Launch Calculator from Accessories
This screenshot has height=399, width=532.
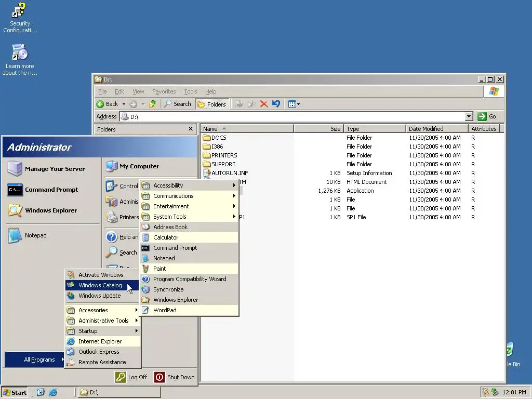pyautogui.click(x=189, y=237)
